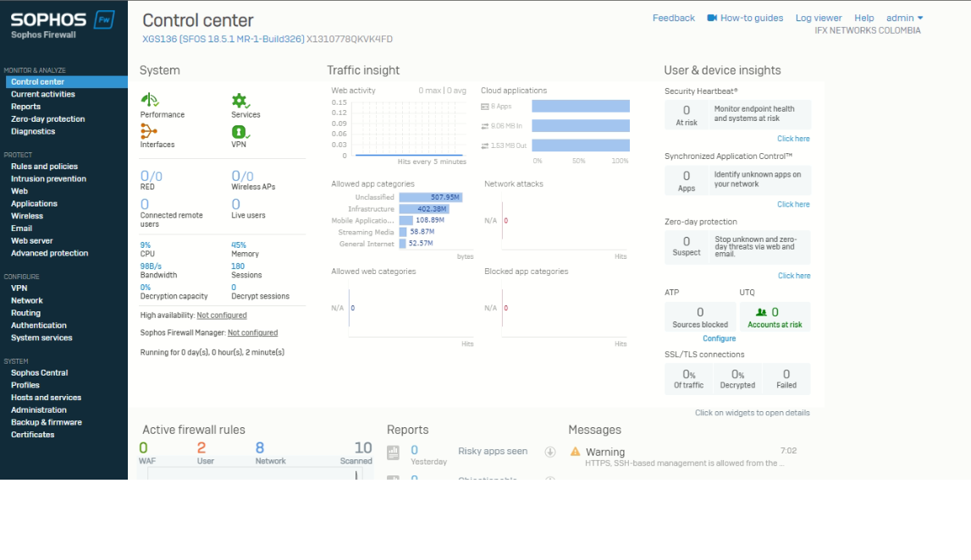Click the Unclassified app category bar

430,197
